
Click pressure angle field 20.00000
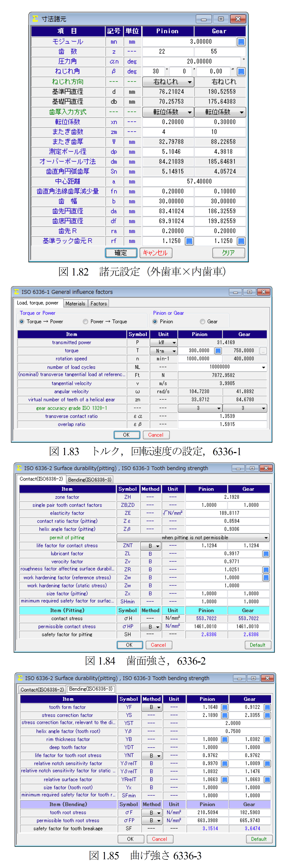tap(192, 62)
